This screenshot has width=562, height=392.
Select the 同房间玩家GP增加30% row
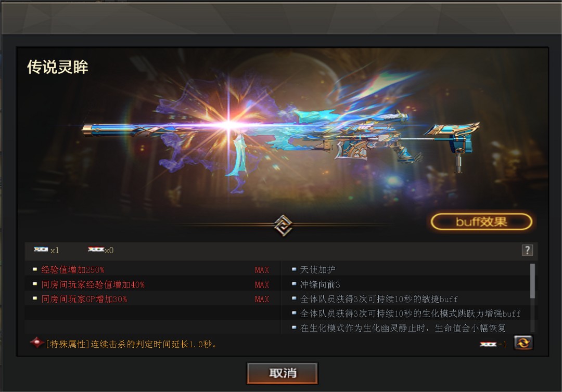pos(152,299)
